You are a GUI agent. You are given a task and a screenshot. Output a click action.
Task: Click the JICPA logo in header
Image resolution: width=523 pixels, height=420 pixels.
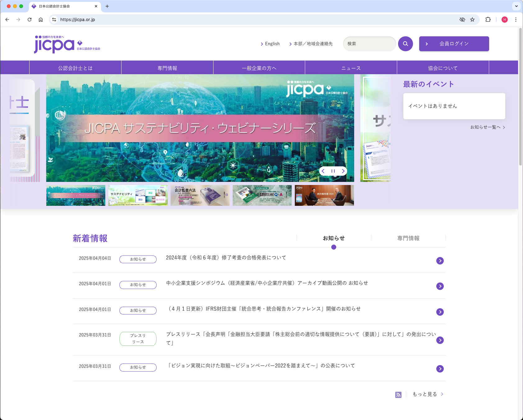point(67,44)
